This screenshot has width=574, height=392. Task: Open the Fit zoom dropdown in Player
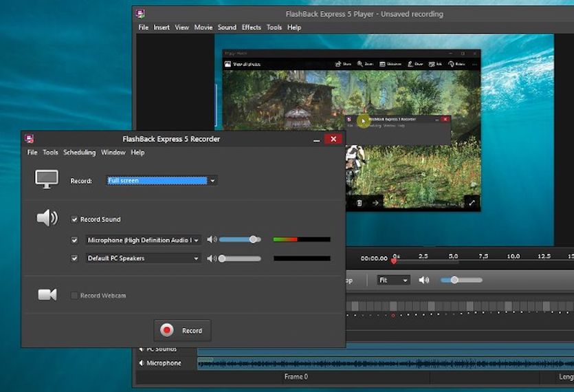(x=393, y=281)
